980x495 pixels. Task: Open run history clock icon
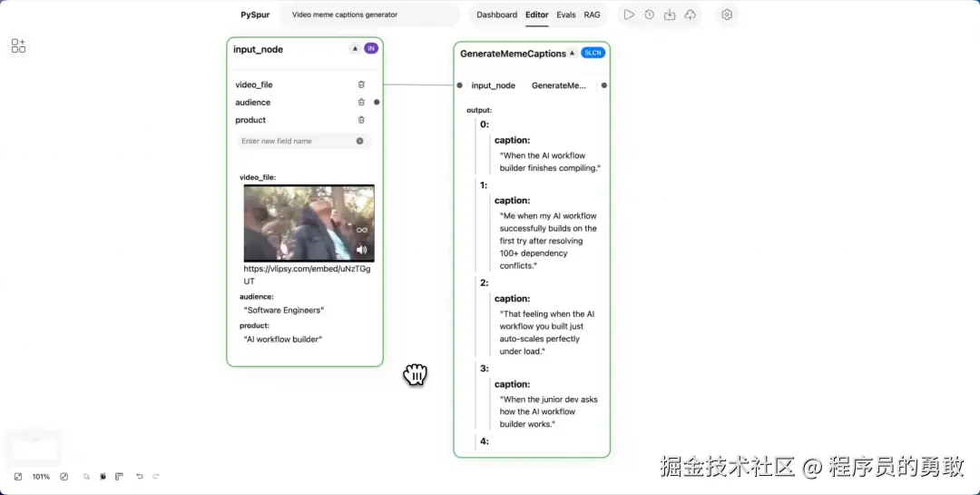point(650,15)
